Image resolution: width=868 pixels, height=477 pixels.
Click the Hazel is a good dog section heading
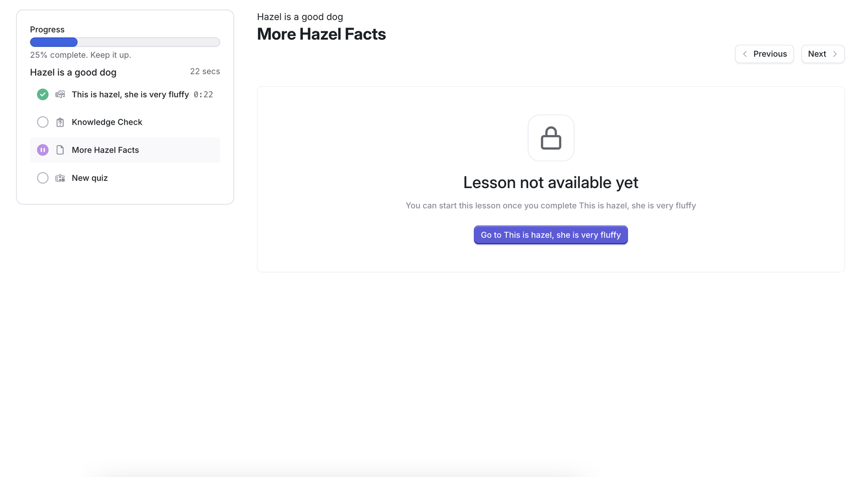[73, 72]
